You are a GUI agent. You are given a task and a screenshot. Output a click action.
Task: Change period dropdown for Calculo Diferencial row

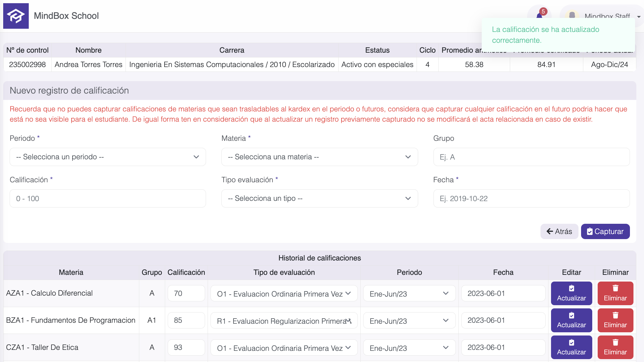click(x=409, y=294)
